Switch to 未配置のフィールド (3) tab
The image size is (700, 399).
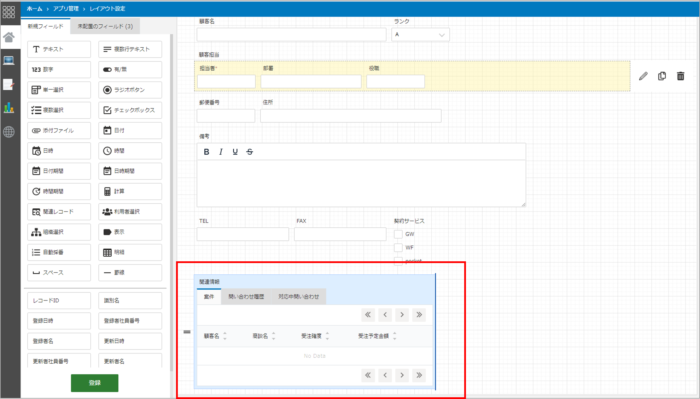point(105,26)
